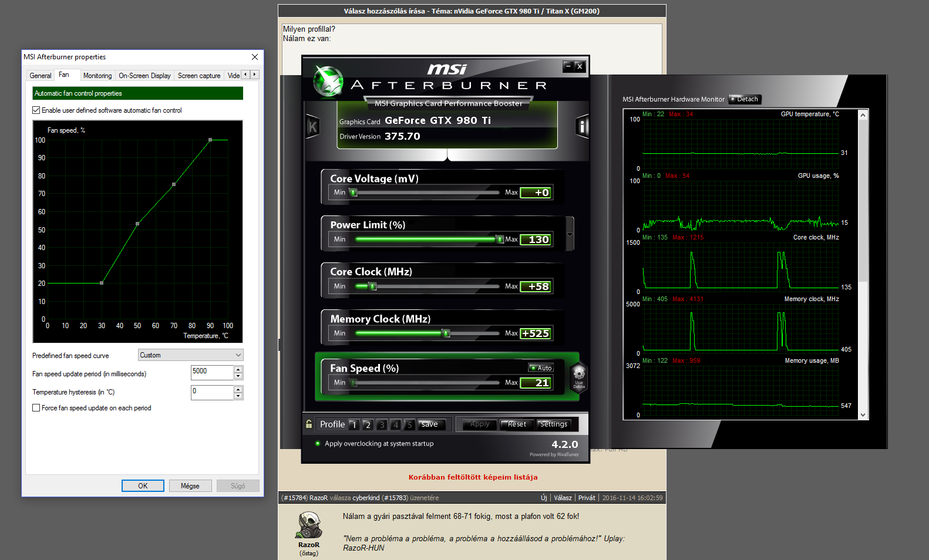Minimize the Afterburner skin window

coord(568,66)
